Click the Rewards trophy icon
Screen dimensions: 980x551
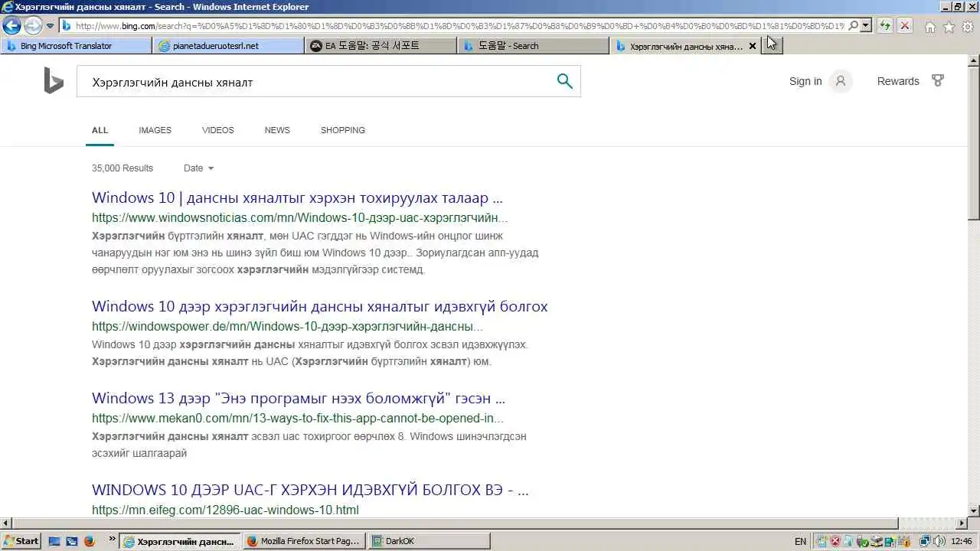938,80
